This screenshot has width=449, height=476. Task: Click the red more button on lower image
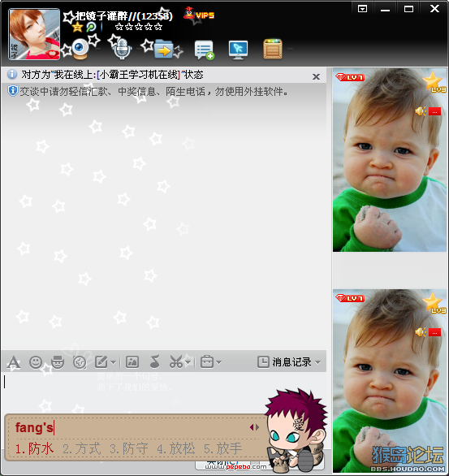pyautogui.click(x=434, y=332)
